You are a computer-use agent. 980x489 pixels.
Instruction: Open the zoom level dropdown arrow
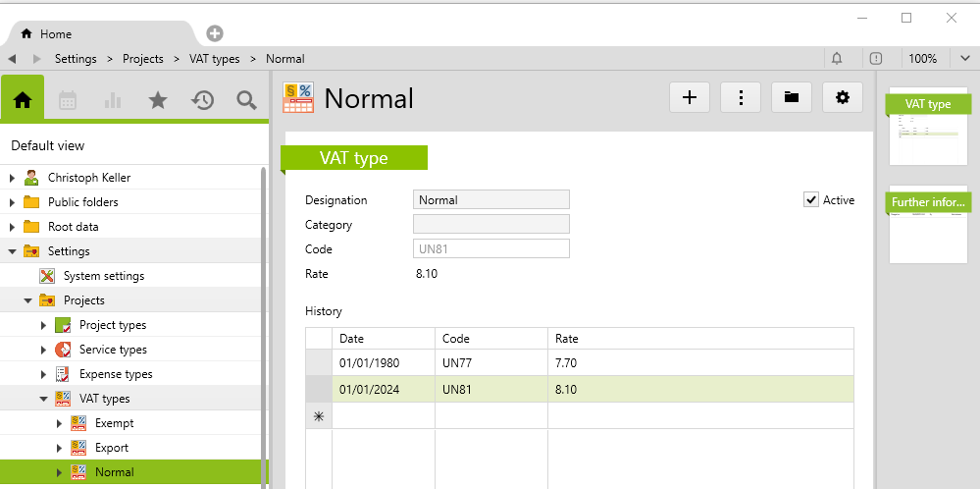tap(964, 59)
